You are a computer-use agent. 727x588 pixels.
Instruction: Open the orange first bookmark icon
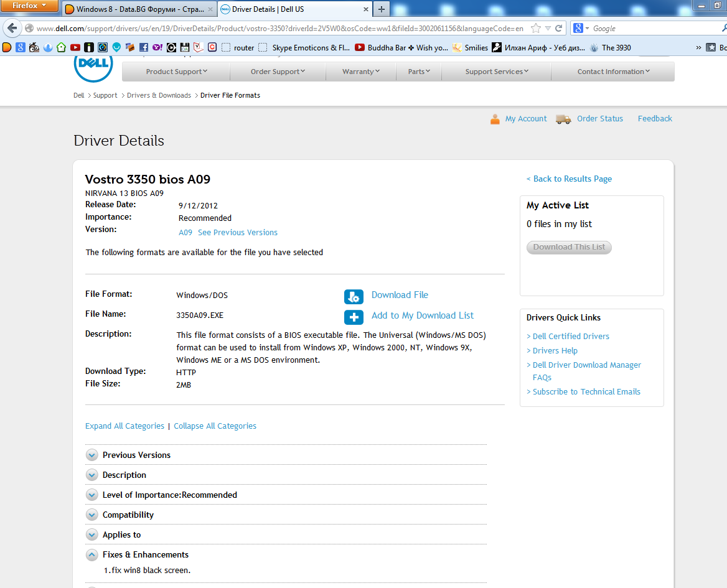7,47
